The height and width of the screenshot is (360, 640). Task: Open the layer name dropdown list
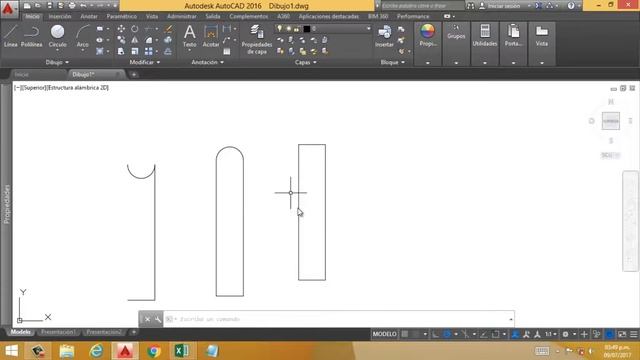coord(369,29)
